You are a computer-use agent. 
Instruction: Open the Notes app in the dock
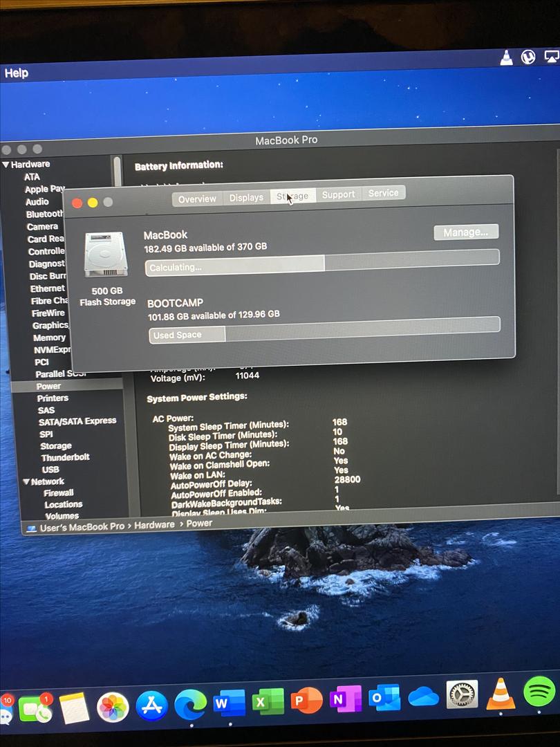[74, 708]
